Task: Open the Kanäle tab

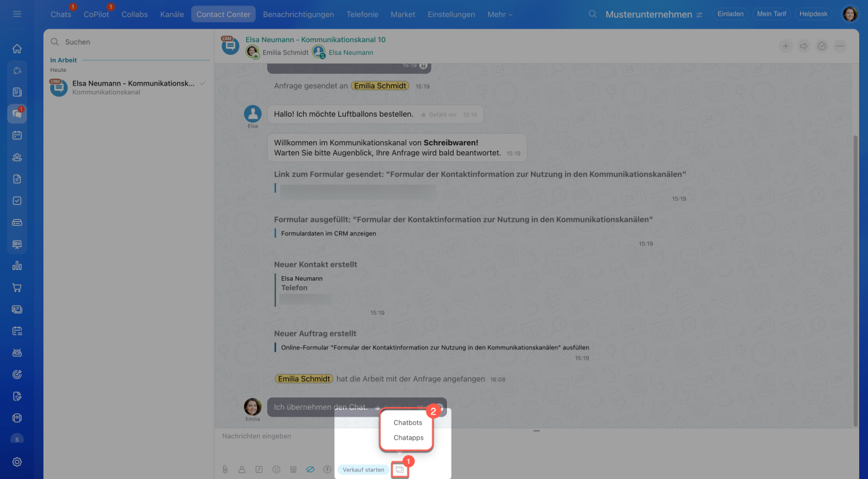Action: 172,14
